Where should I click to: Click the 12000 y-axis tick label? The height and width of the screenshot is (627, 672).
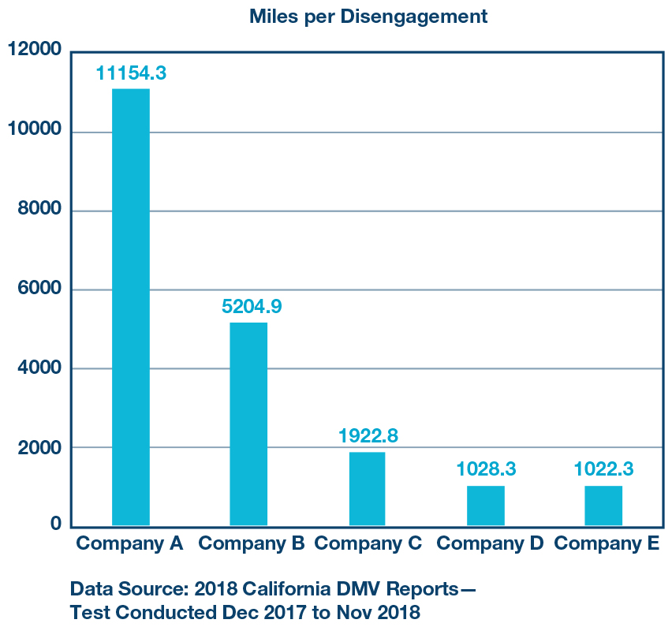[34, 50]
